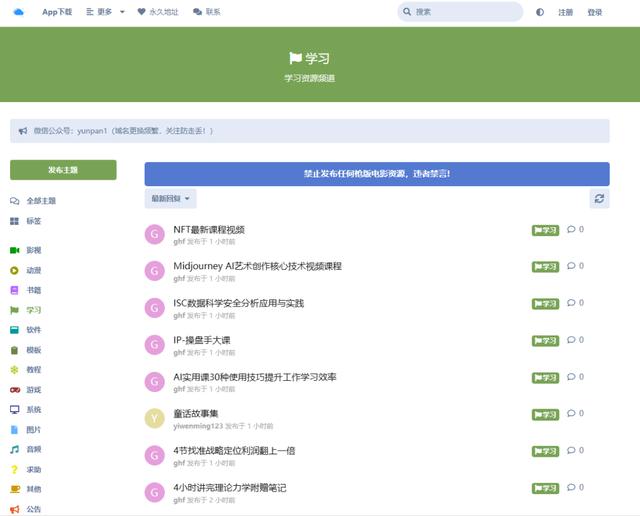The width and height of the screenshot is (640, 516).
Task: Open the 游戏 category
Action: click(x=25, y=389)
